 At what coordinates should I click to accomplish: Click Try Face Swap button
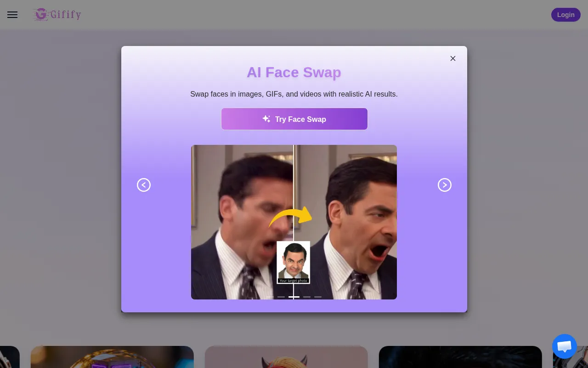(294, 119)
